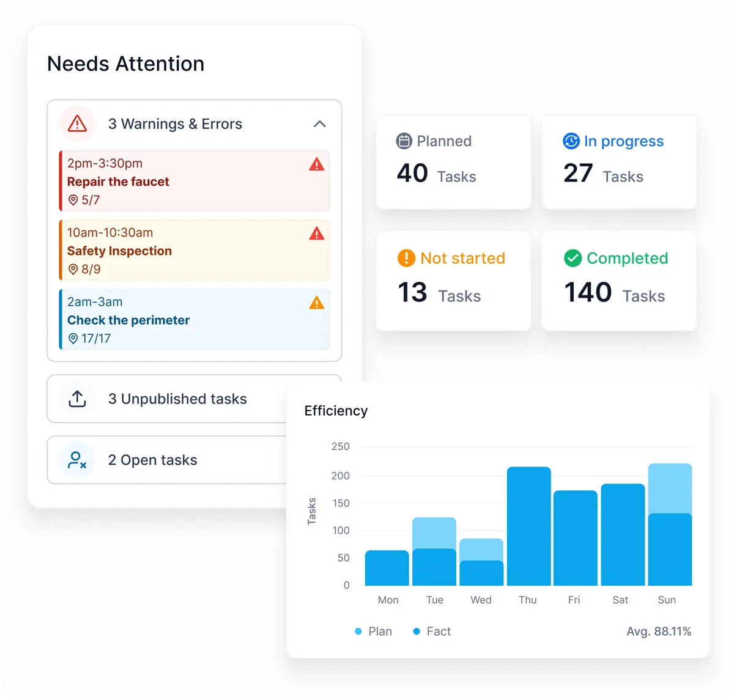The image size is (734, 700).
Task: Click the red warning triangle icon
Action: [x=76, y=123]
